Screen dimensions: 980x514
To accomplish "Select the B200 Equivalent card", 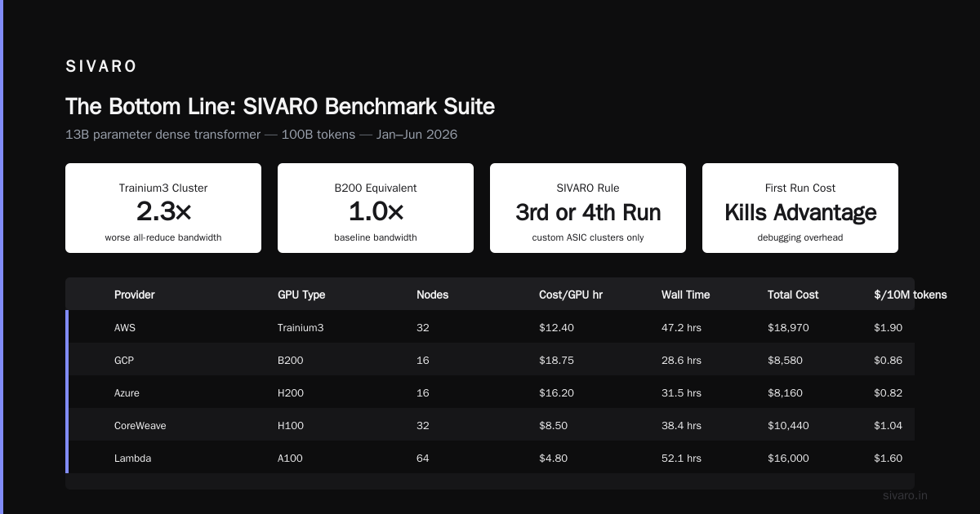I will point(376,208).
